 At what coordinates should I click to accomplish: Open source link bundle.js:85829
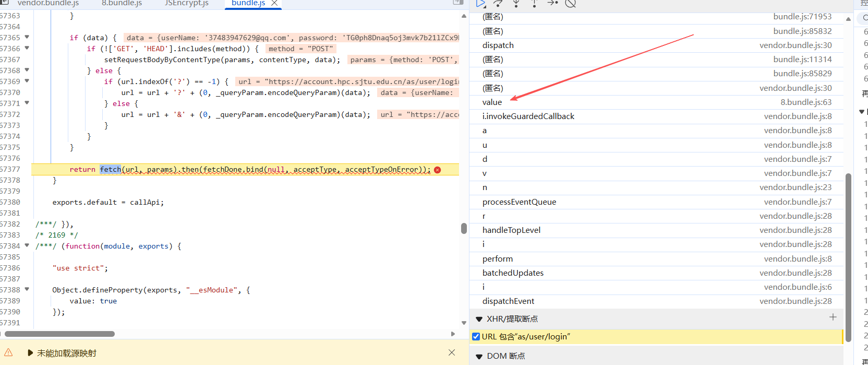tap(802, 74)
